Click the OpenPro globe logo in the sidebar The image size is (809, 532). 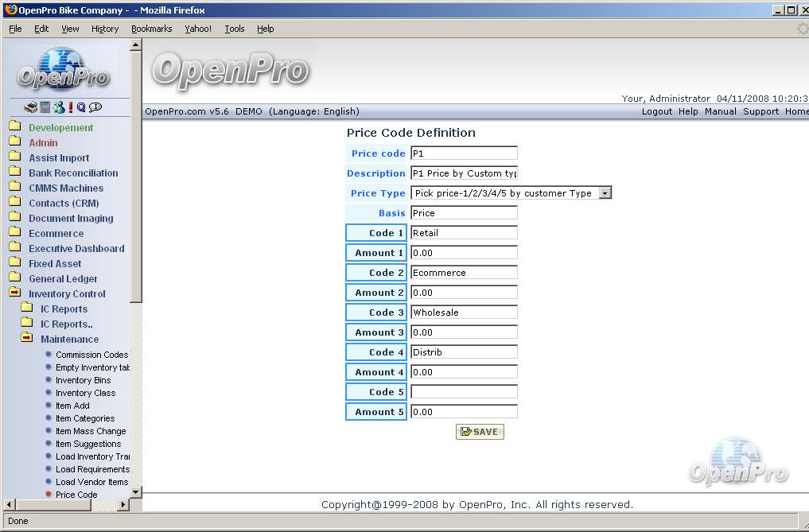coord(64,70)
